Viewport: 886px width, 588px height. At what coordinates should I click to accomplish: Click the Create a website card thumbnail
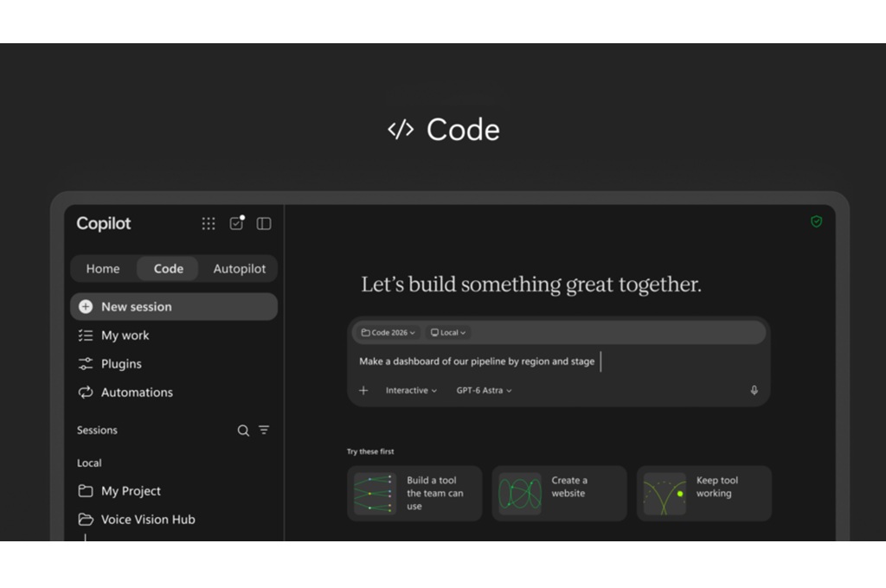(x=519, y=494)
